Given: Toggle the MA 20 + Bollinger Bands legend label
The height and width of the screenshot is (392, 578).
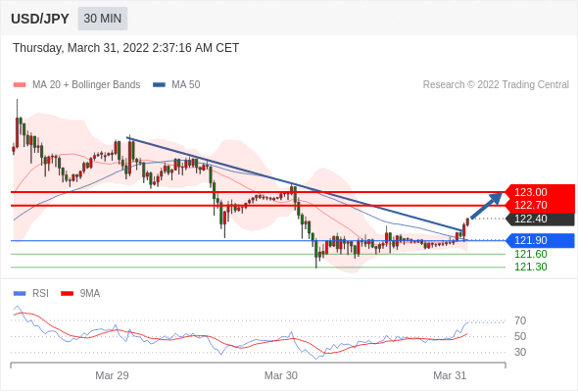Looking at the screenshot, I should pyautogui.click(x=86, y=85).
